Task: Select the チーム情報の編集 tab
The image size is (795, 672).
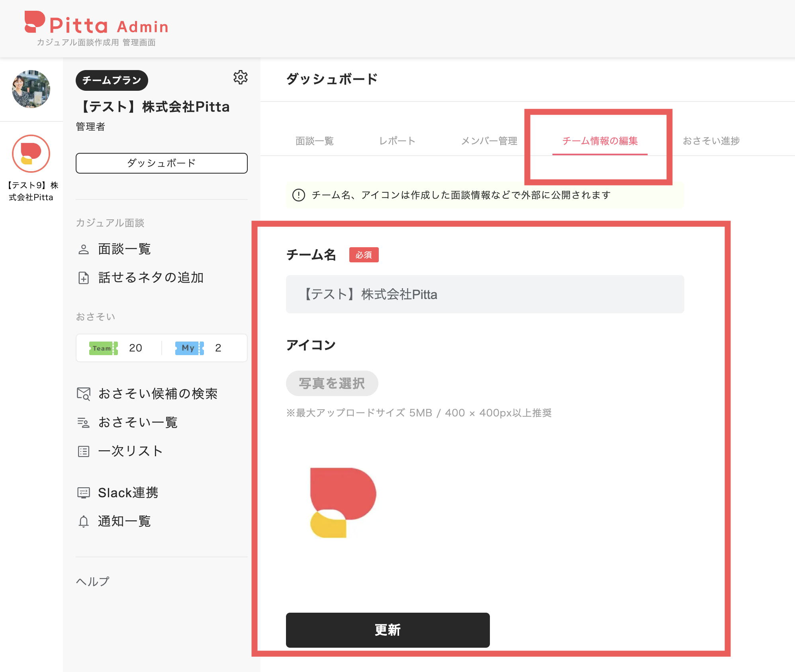Action: [x=600, y=141]
